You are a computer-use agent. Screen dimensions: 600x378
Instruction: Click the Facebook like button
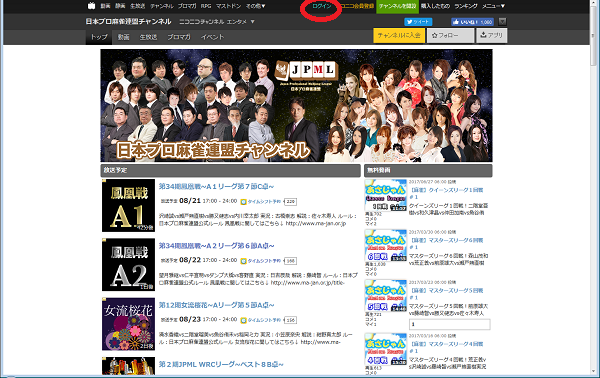[x=472, y=22]
